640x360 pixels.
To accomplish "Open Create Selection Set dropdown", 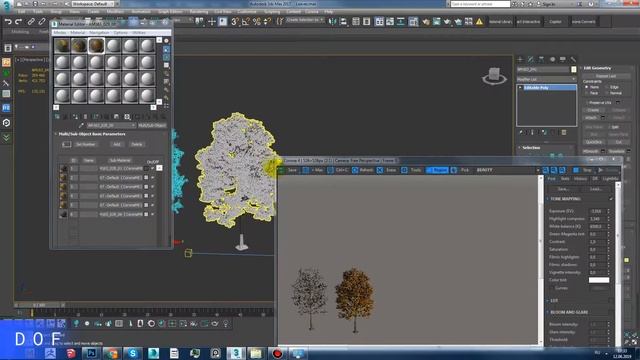I will click(x=305, y=20).
